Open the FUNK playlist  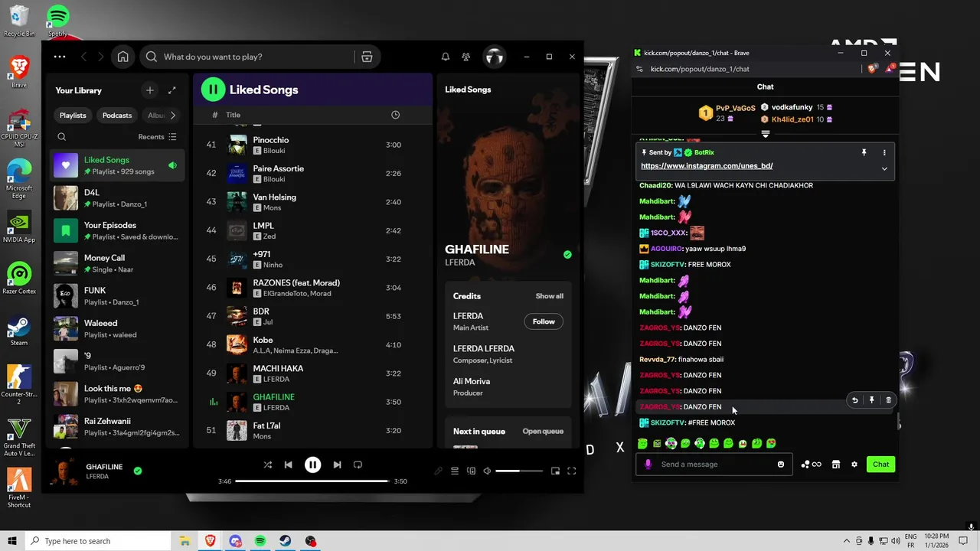tap(117, 296)
